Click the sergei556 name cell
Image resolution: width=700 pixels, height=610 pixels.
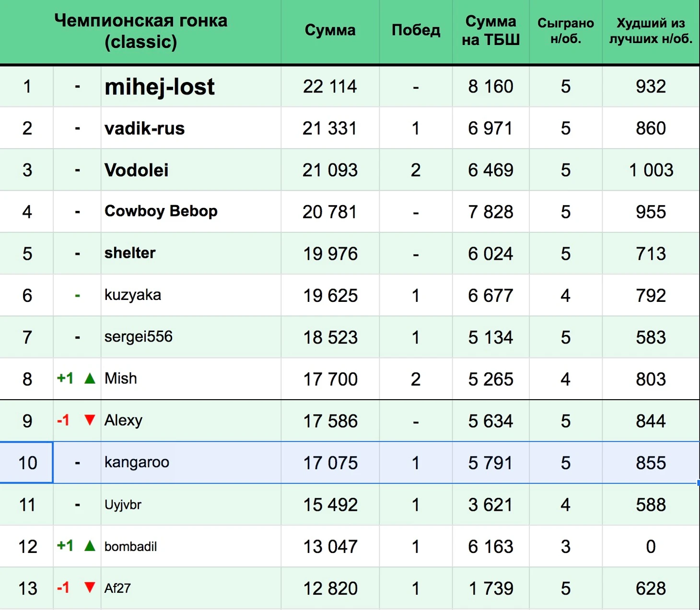coord(139,337)
